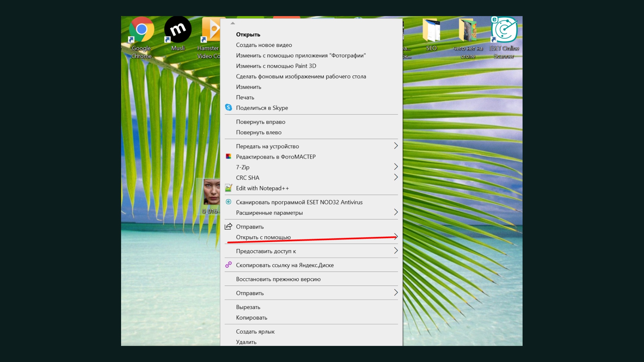Viewport: 644px width, 362px height.
Task: Click the Yandex Disk link icon
Action: tap(228, 265)
